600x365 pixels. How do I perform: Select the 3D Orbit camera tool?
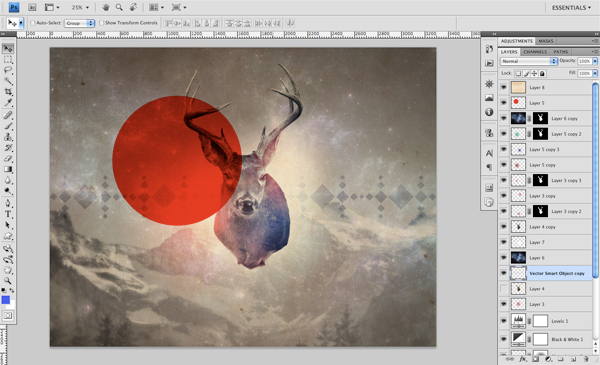pos(8,260)
